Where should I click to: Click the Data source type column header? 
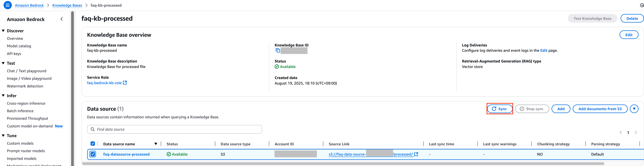click(236, 144)
